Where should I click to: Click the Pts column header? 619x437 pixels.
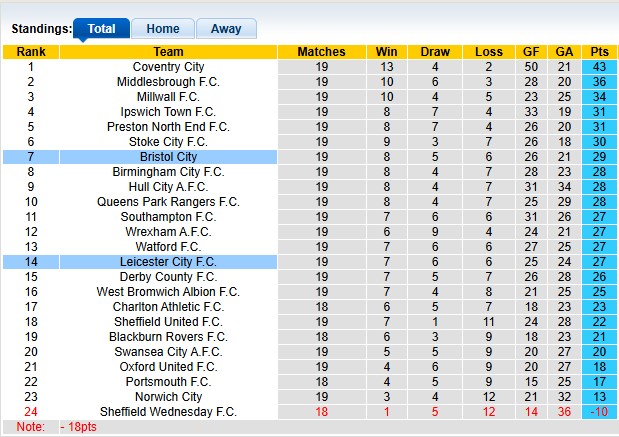(x=599, y=52)
